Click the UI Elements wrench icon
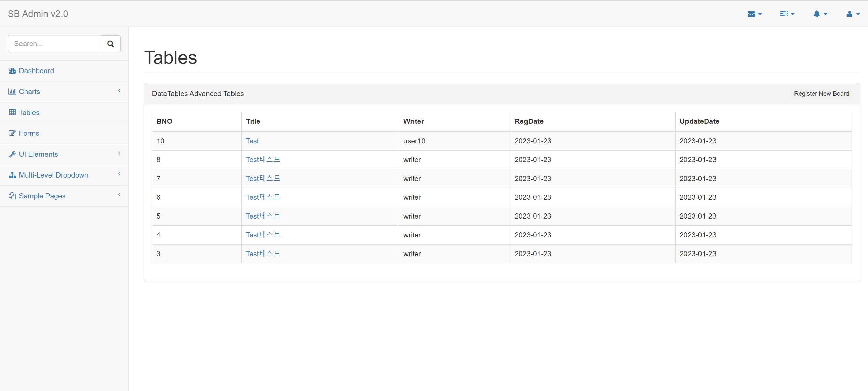The height and width of the screenshot is (391, 868). click(12, 154)
